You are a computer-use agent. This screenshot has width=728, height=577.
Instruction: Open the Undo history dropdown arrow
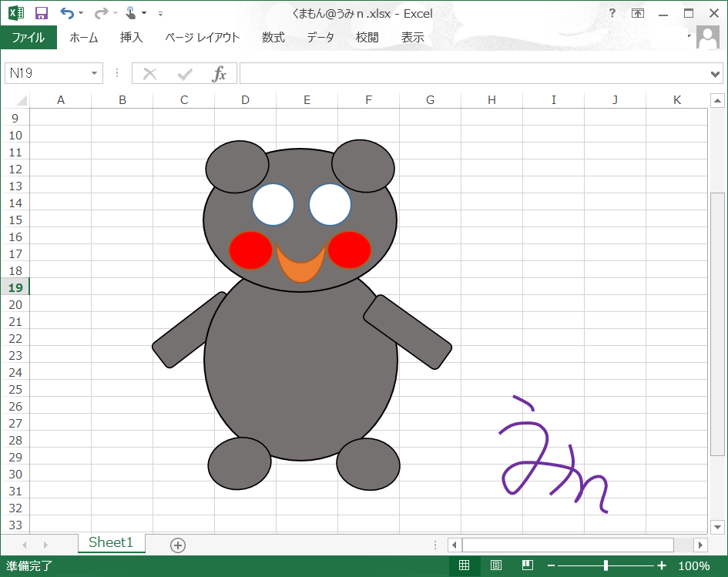coord(81,13)
